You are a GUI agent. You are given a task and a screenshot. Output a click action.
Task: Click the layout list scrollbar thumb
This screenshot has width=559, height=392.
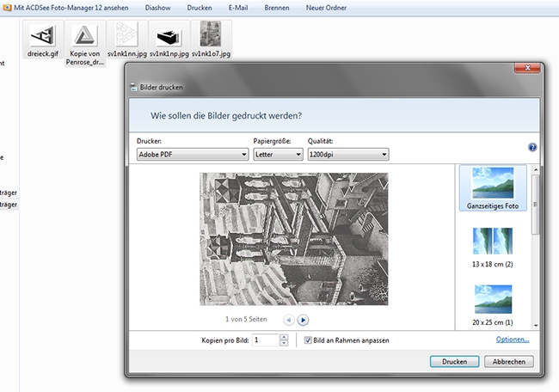coord(536,205)
